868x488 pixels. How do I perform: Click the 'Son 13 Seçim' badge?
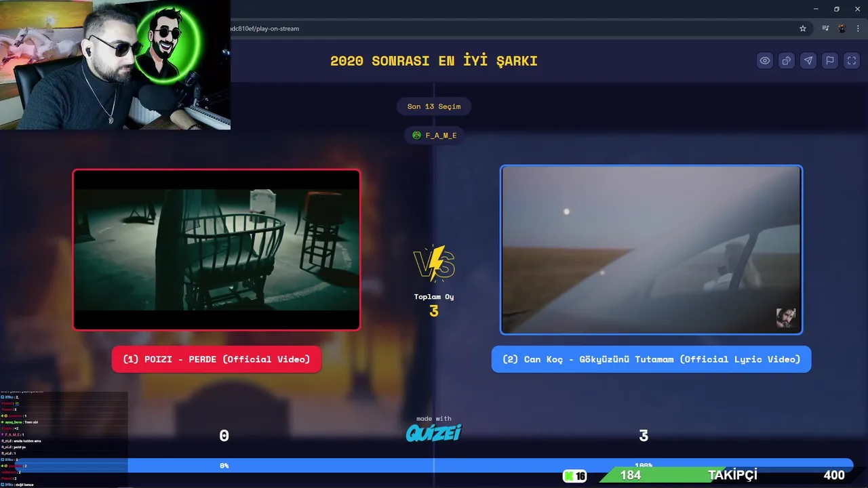(x=434, y=106)
